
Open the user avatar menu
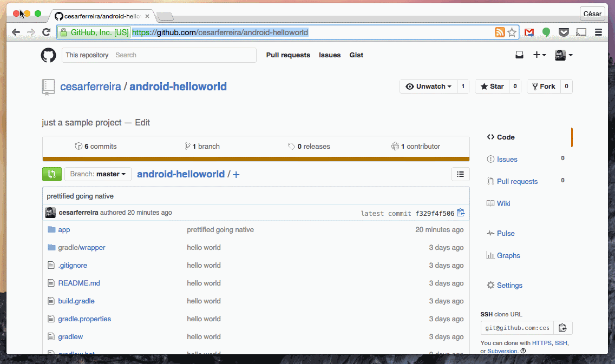tap(564, 55)
